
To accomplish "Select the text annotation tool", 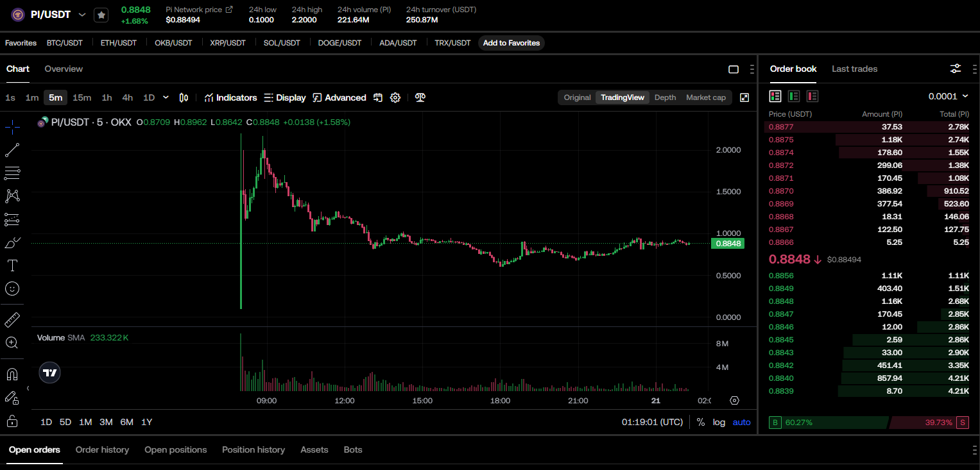I will click(x=12, y=265).
